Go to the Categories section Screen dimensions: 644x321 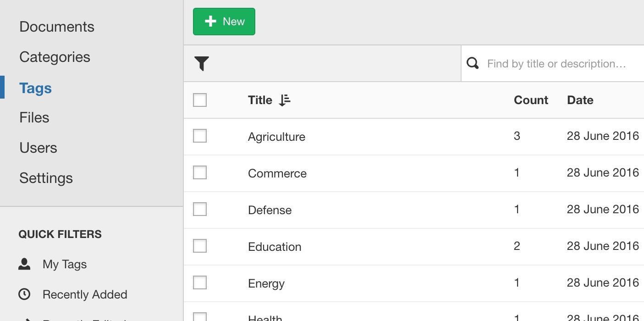pos(55,57)
